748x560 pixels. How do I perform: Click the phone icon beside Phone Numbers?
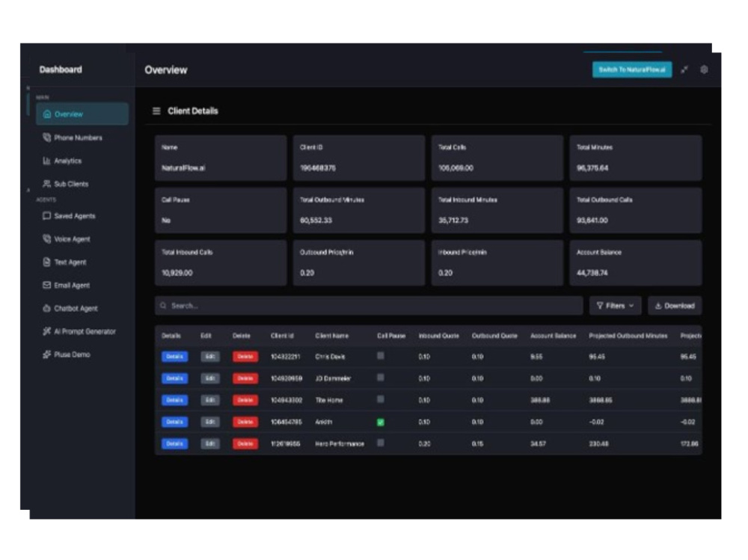point(46,138)
